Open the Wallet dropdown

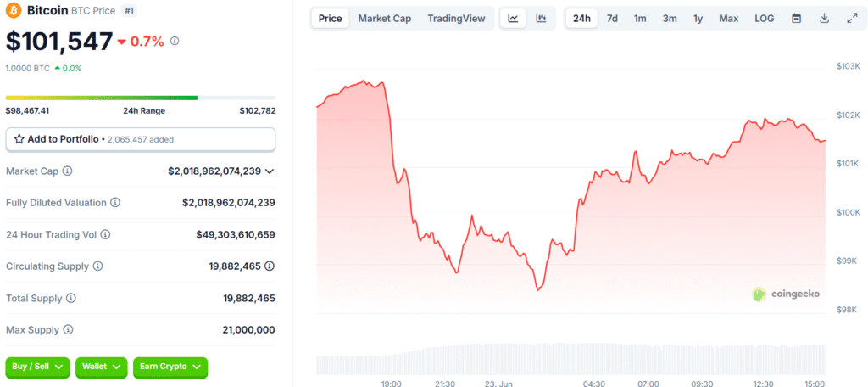tap(102, 367)
